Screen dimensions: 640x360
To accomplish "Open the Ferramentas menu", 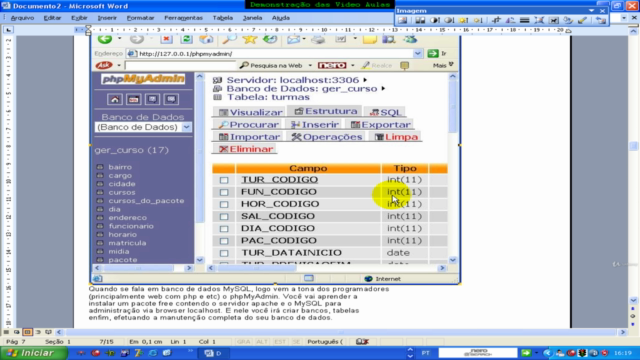I will (x=183, y=18).
